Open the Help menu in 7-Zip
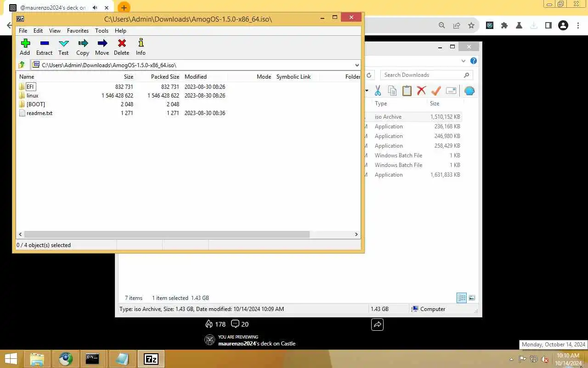 (x=120, y=31)
